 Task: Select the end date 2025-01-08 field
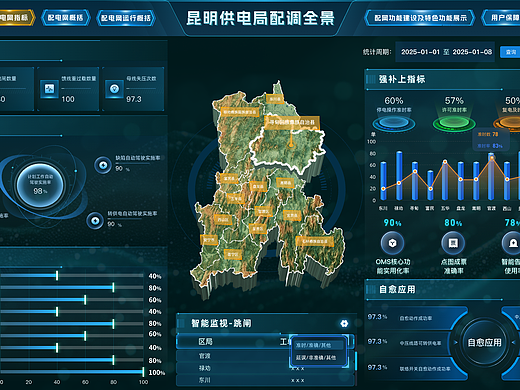pos(472,52)
